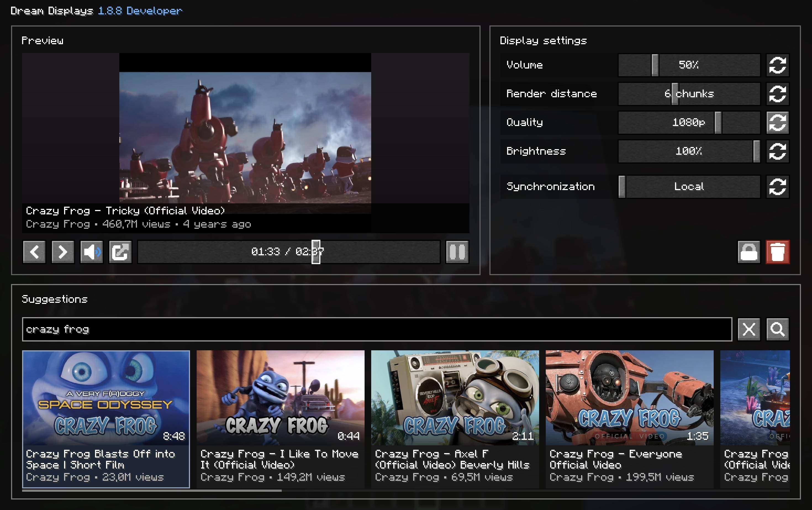Image resolution: width=812 pixels, height=510 pixels.
Task: Reset Synchronization with refresh icon
Action: tap(777, 186)
